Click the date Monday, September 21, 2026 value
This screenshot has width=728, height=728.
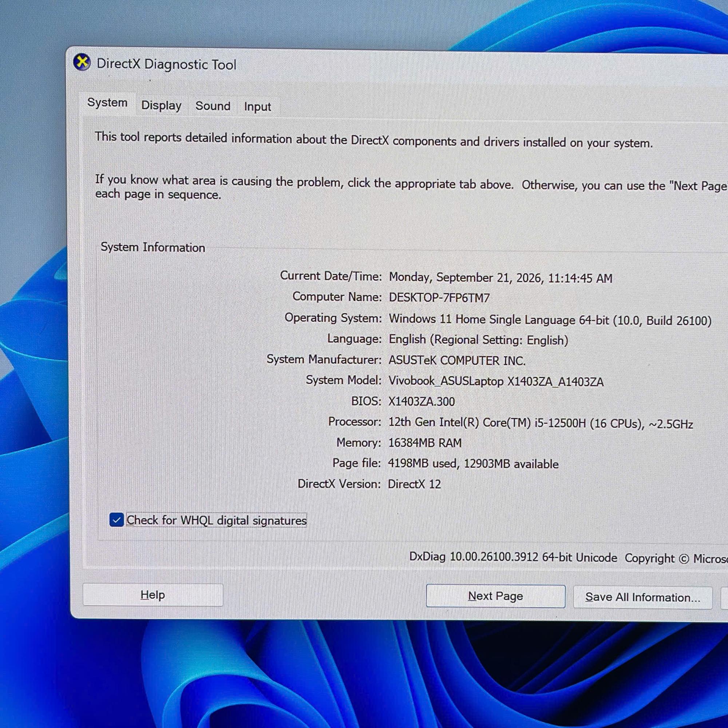tap(500, 278)
